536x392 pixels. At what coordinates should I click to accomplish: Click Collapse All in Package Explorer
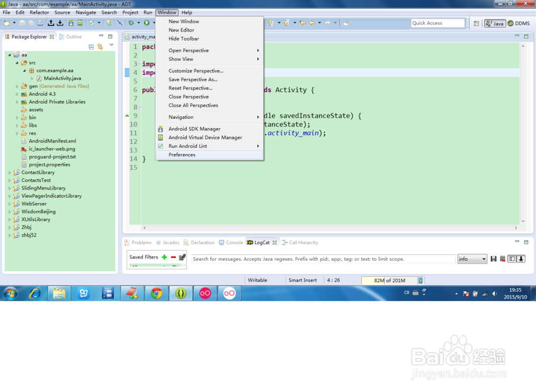tap(91, 47)
